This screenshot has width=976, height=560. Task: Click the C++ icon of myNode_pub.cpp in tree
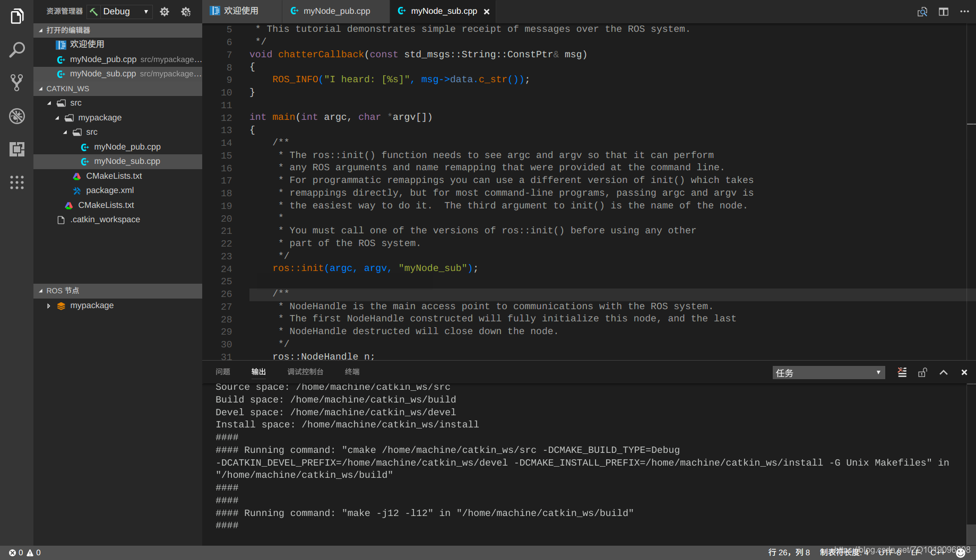coord(84,147)
